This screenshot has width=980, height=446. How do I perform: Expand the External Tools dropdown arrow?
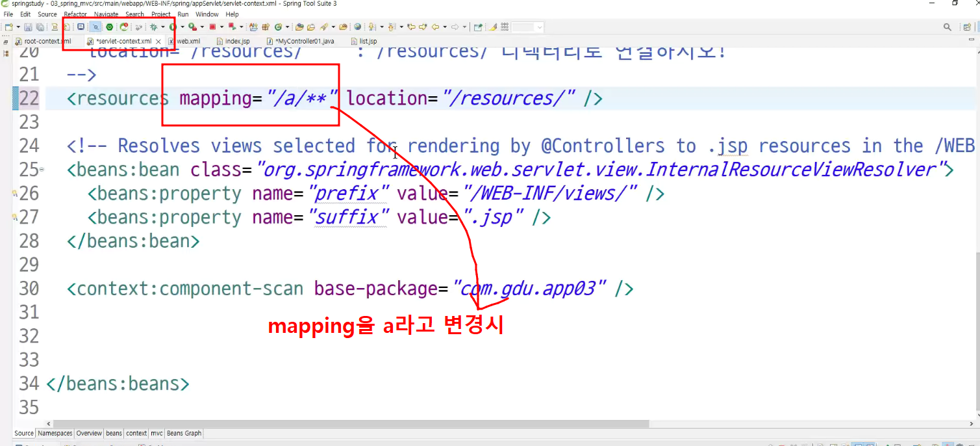(202, 27)
